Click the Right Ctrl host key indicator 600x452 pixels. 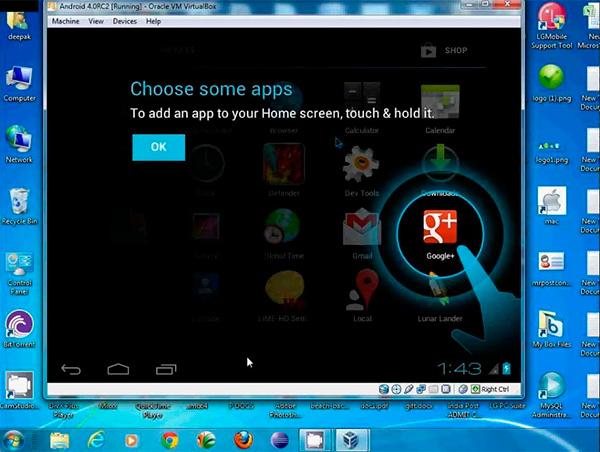point(495,389)
